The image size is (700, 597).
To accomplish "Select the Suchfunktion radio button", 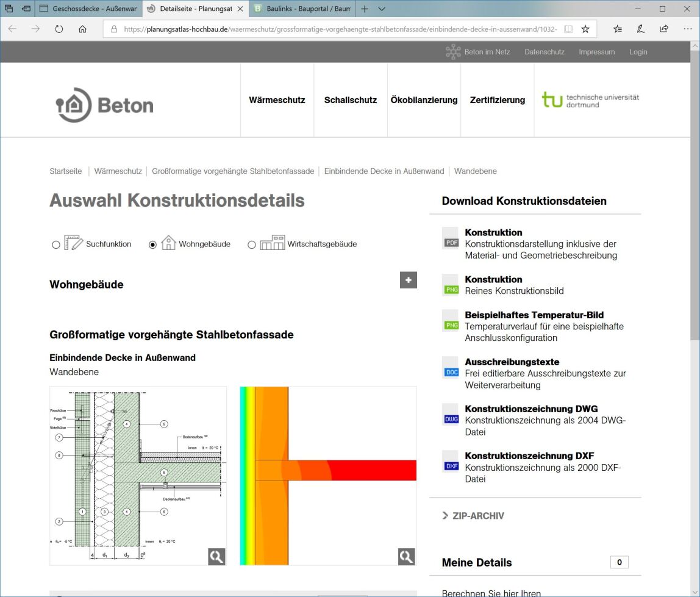I will point(56,245).
